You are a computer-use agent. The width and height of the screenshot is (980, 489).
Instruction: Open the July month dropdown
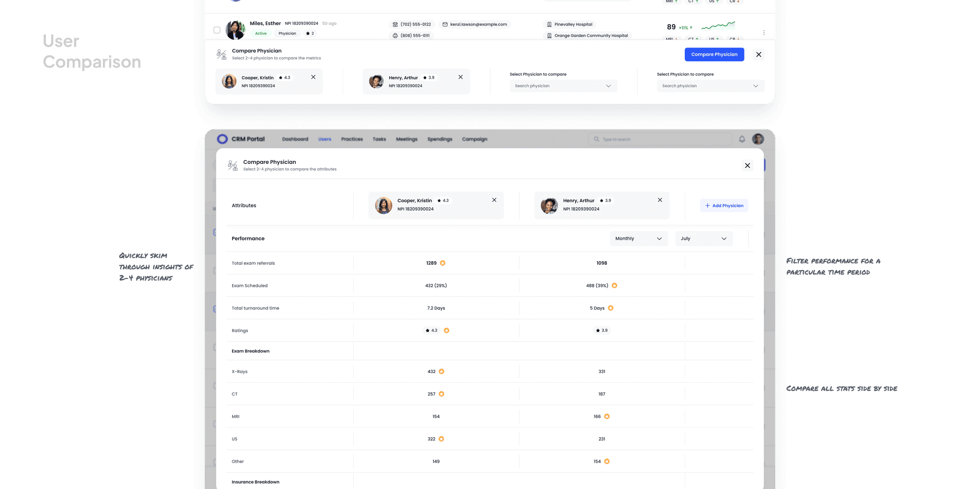coord(703,238)
